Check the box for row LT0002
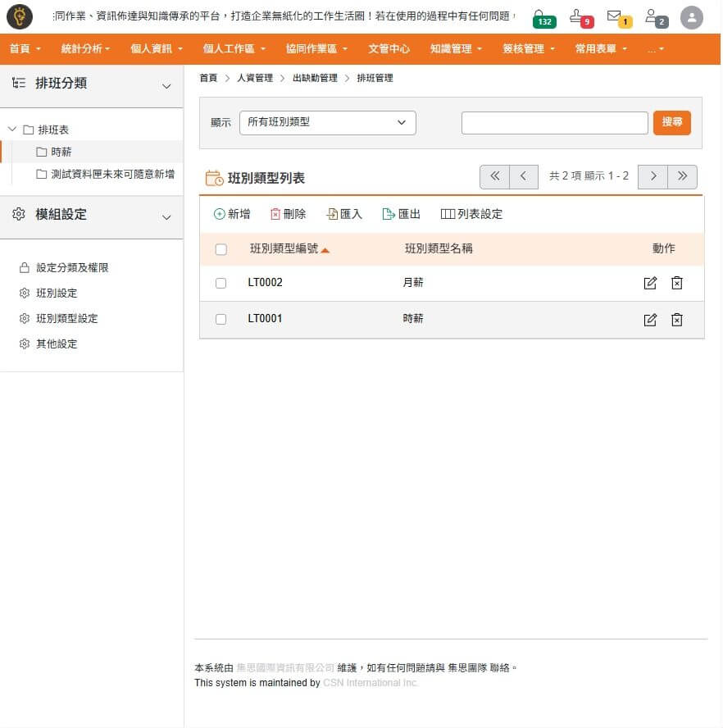Image resolution: width=723 pixels, height=728 pixels. pos(221,283)
